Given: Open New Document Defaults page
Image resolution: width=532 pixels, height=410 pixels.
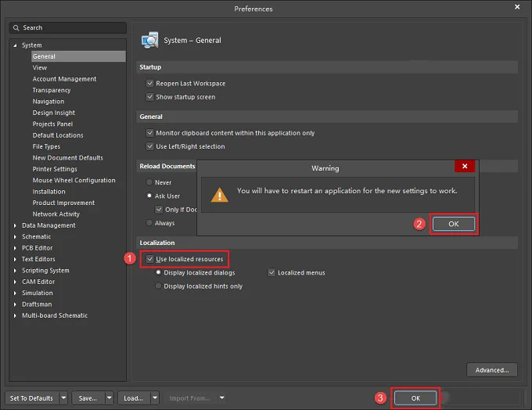Looking at the screenshot, I should (x=67, y=157).
